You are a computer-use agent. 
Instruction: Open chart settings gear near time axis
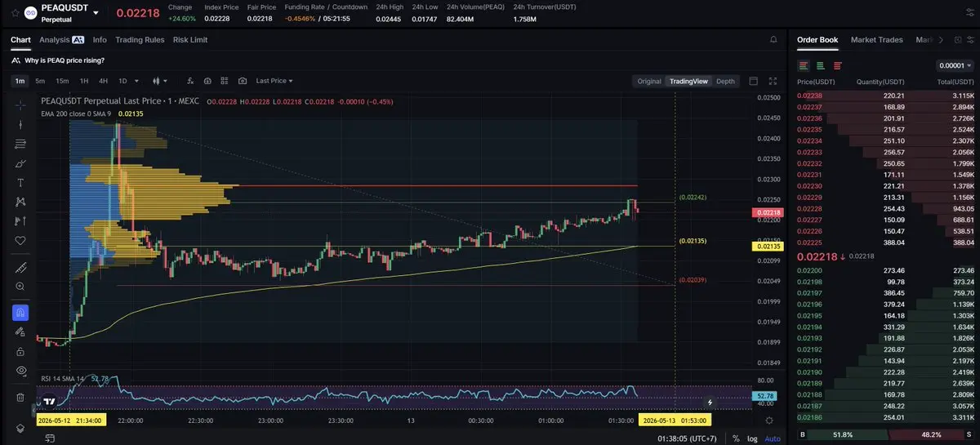pos(768,420)
